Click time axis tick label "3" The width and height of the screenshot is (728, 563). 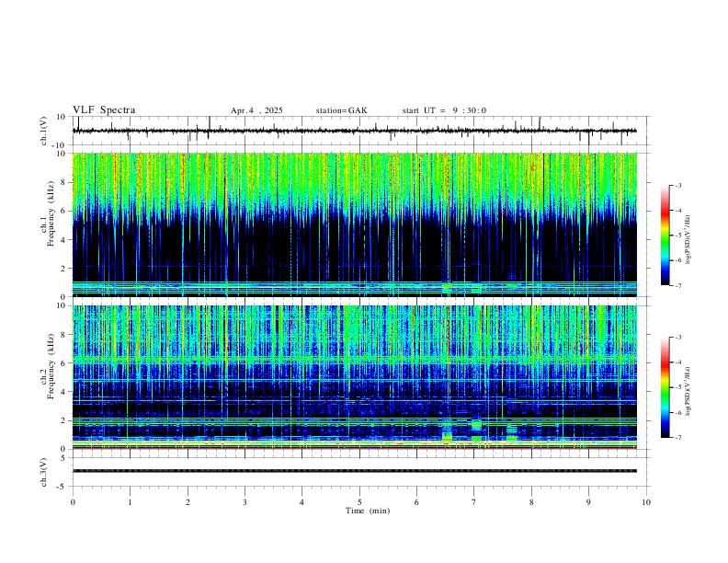click(245, 502)
